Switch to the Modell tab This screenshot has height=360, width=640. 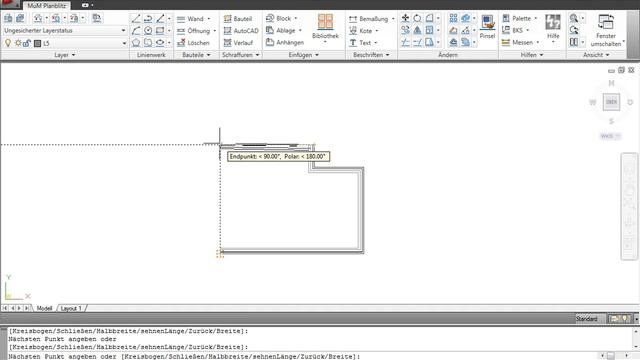pos(44,308)
